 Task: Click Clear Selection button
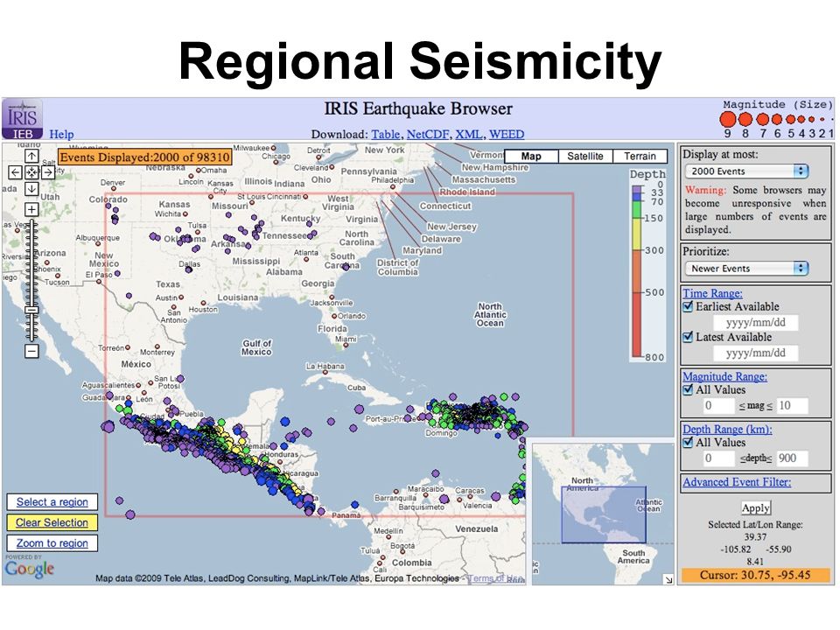coord(52,522)
